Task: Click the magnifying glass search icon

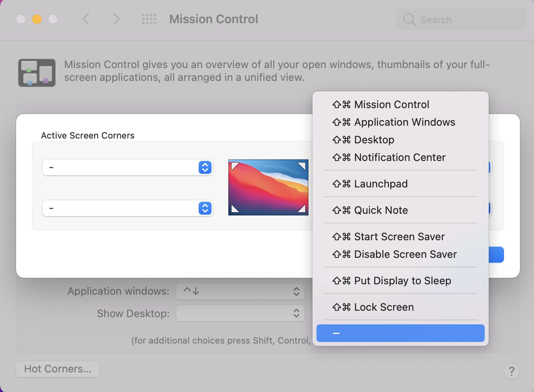Action: coord(409,20)
